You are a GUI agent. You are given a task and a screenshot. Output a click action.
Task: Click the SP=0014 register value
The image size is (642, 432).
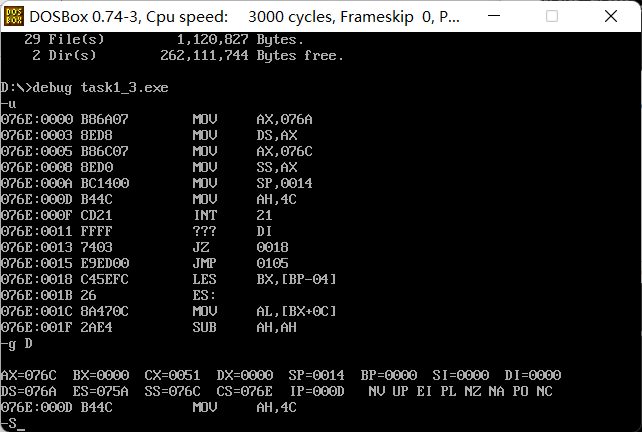pos(316,375)
